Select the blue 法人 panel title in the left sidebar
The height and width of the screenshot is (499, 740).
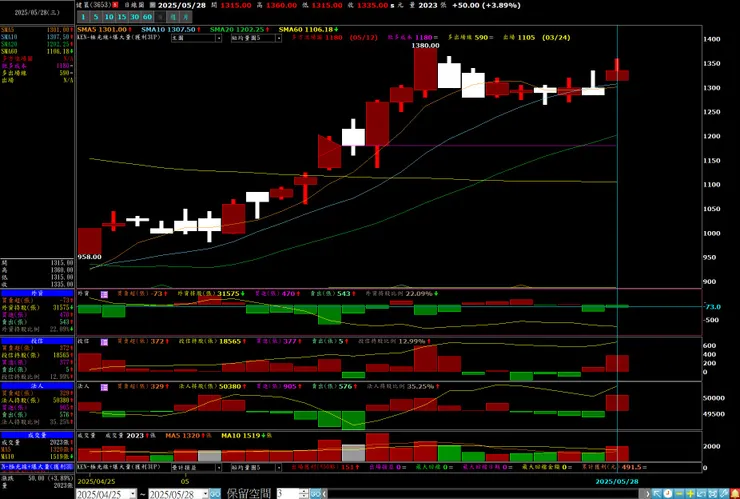[37, 386]
